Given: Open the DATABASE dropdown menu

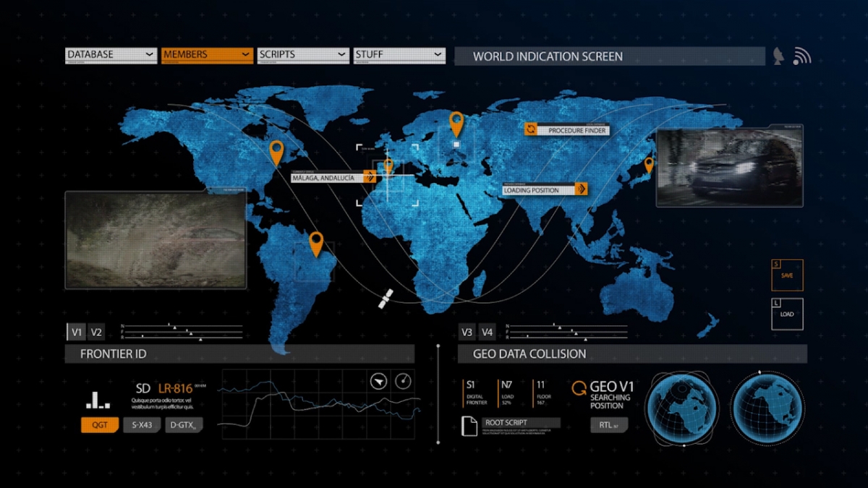Looking at the screenshot, I should (111, 54).
